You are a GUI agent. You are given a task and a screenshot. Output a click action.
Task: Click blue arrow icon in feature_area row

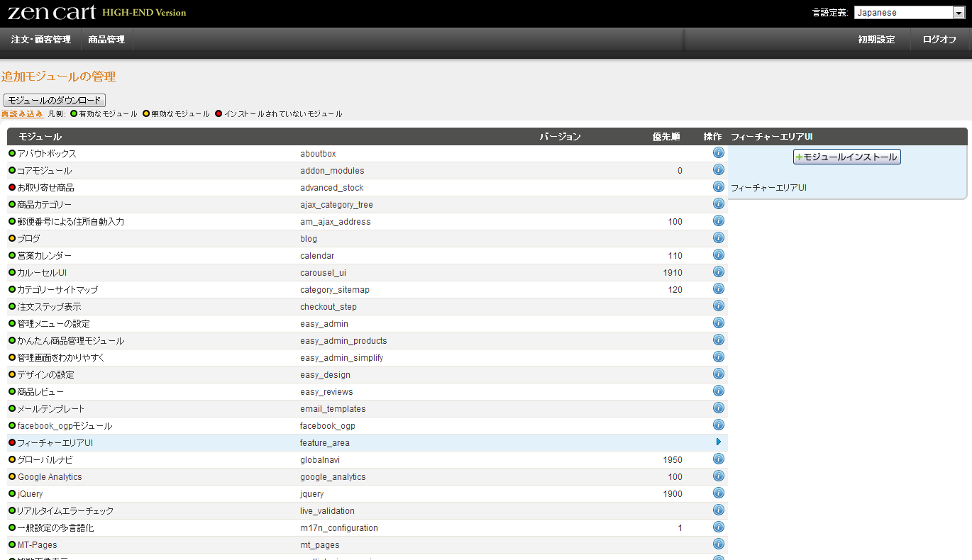point(718,442)
